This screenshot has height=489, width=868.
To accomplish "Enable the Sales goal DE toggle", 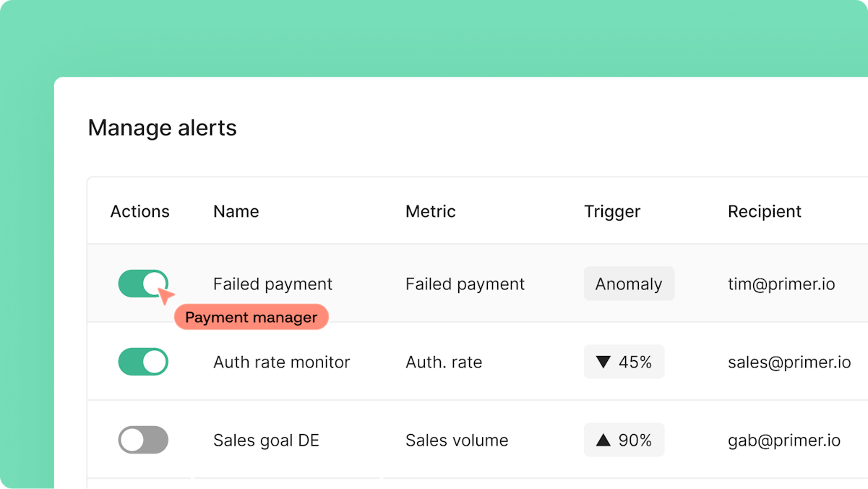I will pyautogui.click(x=143, y=440).
